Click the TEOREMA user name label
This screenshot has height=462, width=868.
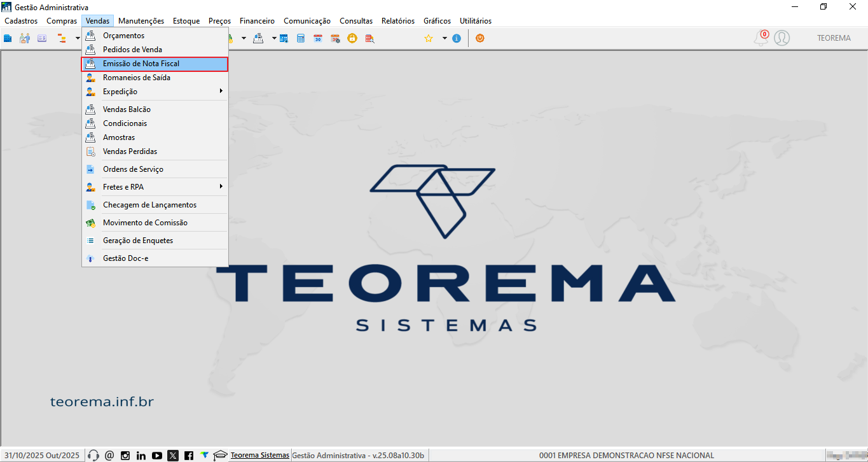point(834,38)
